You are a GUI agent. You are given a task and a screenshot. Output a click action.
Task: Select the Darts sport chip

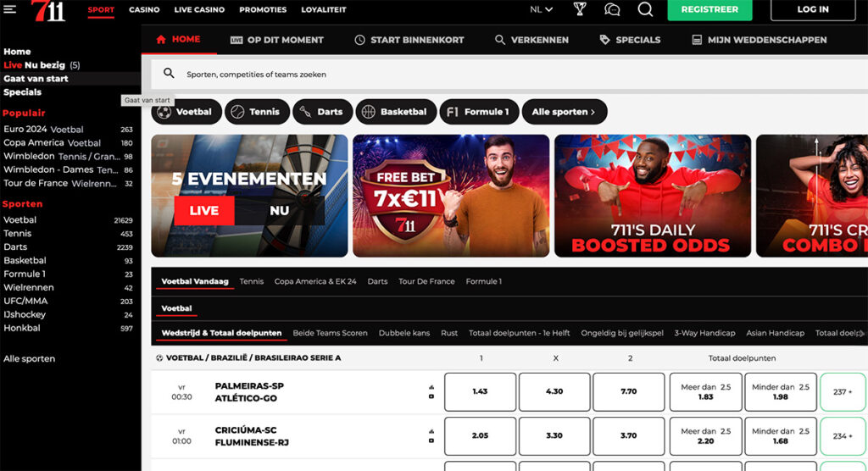[323, 112]
